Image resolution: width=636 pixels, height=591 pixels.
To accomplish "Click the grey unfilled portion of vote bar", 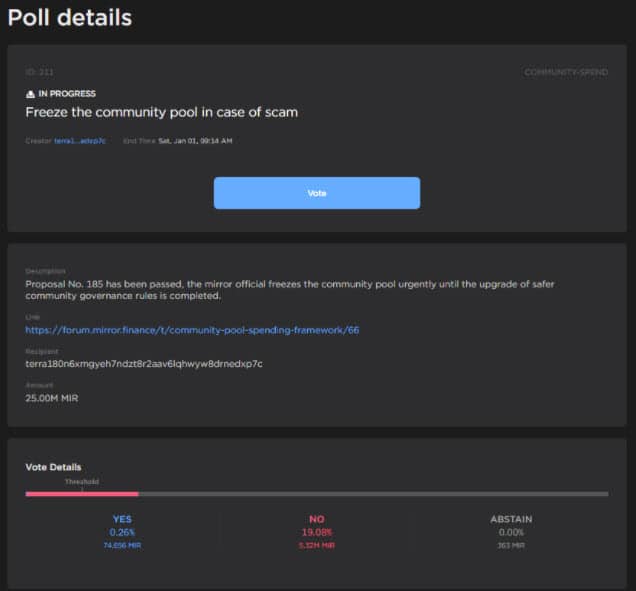I will coord(372,493).
